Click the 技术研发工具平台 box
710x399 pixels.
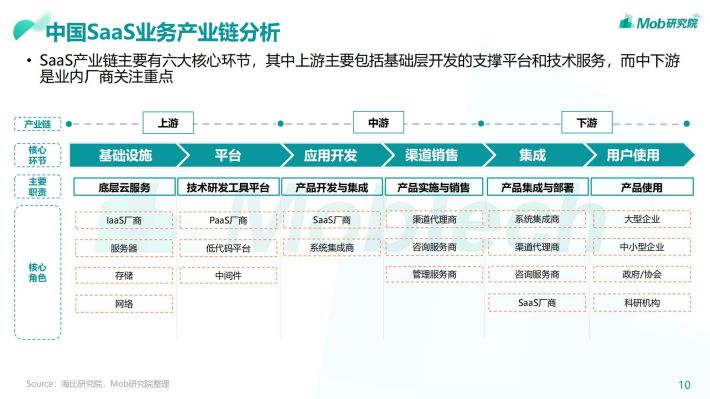tap(228, 187)
